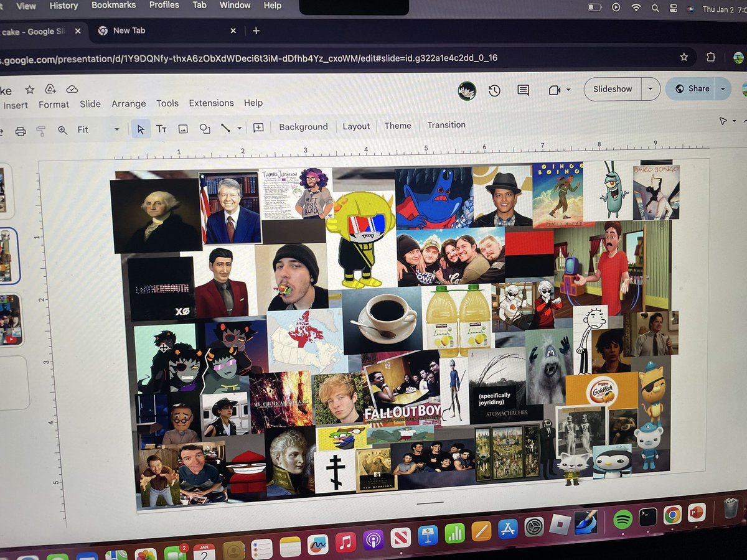Expand the line tool dropdown arrow
This screenshot has height=560, width=747.
[240, 129]
